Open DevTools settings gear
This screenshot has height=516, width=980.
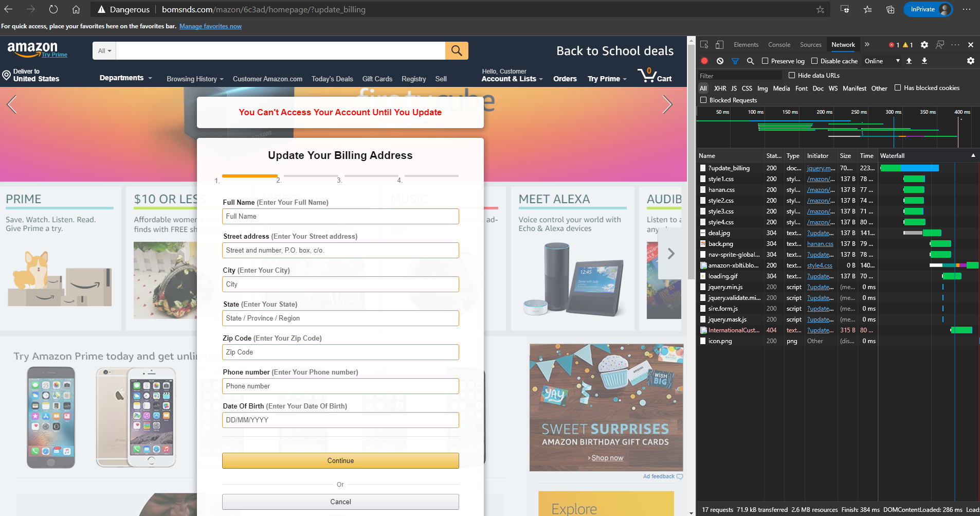(924, 45)
